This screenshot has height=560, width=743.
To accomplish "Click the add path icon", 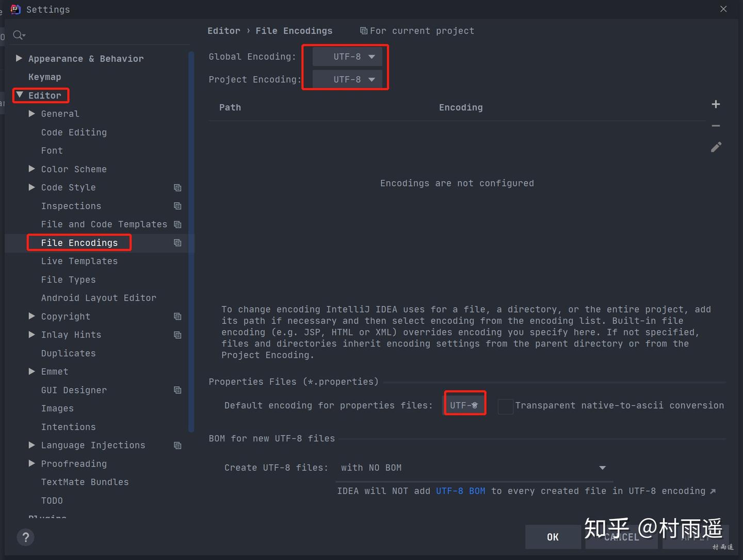I will [x=716, y=104].
